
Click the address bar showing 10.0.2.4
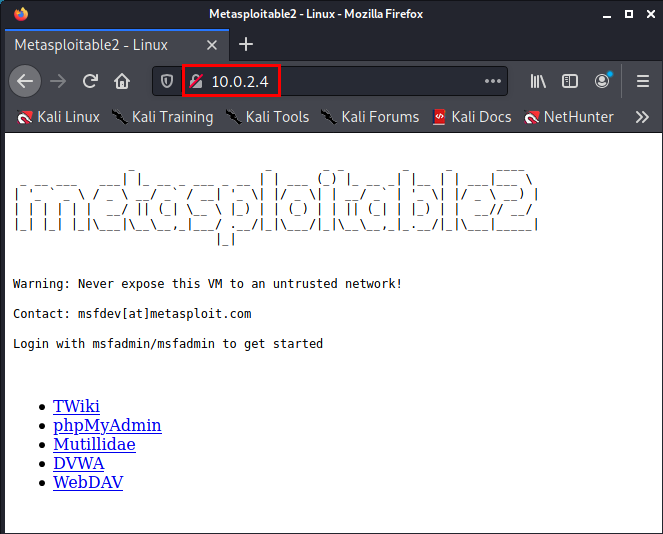point(330,81)
